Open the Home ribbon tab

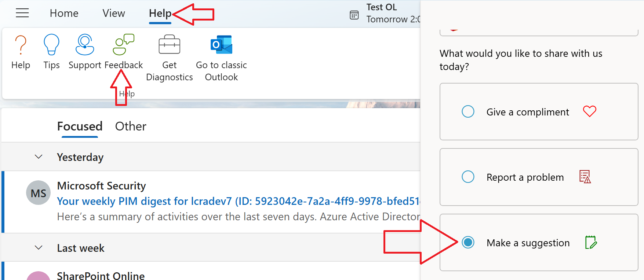point(64,13)
